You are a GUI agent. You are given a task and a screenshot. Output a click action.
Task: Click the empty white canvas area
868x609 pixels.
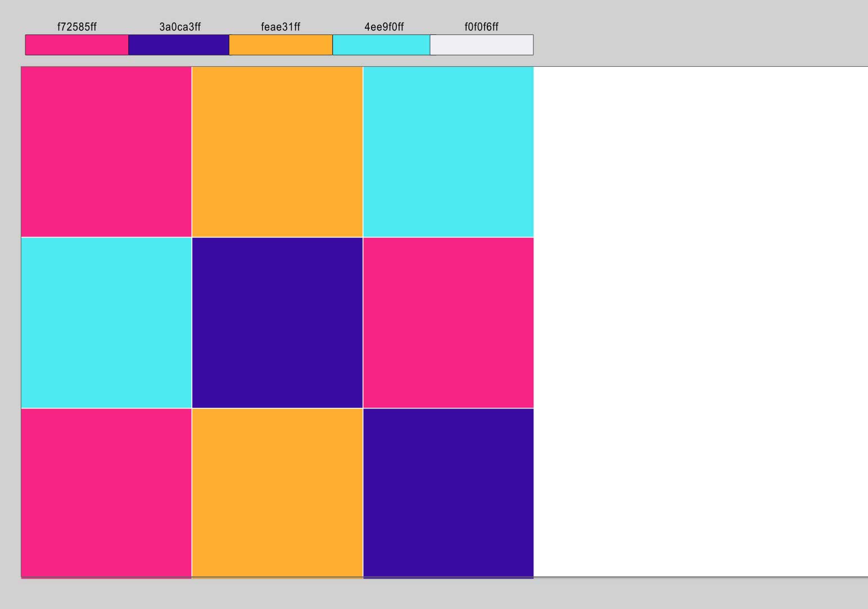pyautogui.click(x=700, y=321)
